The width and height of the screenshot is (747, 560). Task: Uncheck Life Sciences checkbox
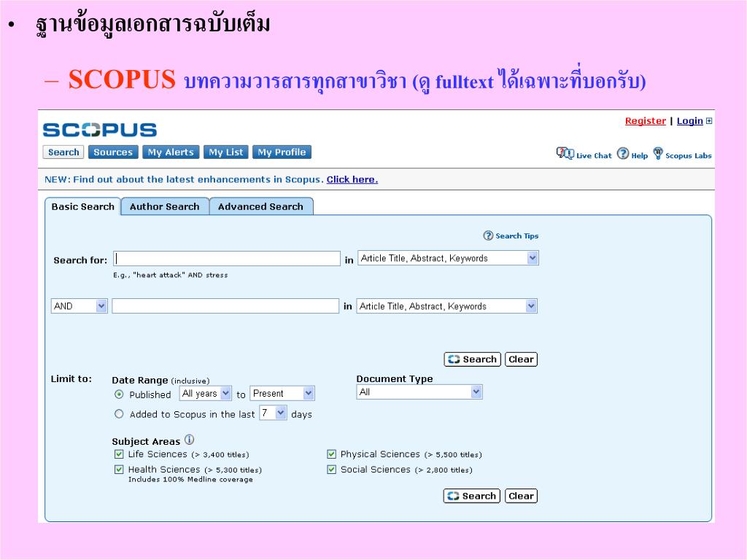pos(119,454)
